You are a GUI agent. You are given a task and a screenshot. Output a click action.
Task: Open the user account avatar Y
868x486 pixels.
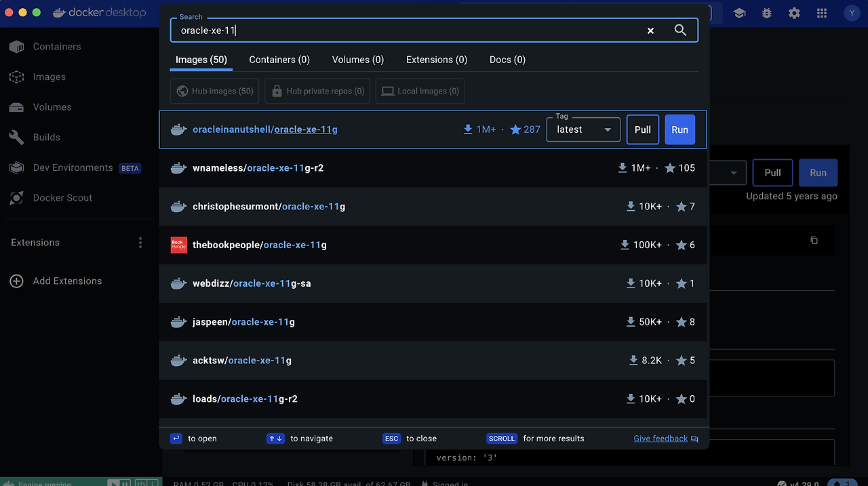click(x=852, y=13)
